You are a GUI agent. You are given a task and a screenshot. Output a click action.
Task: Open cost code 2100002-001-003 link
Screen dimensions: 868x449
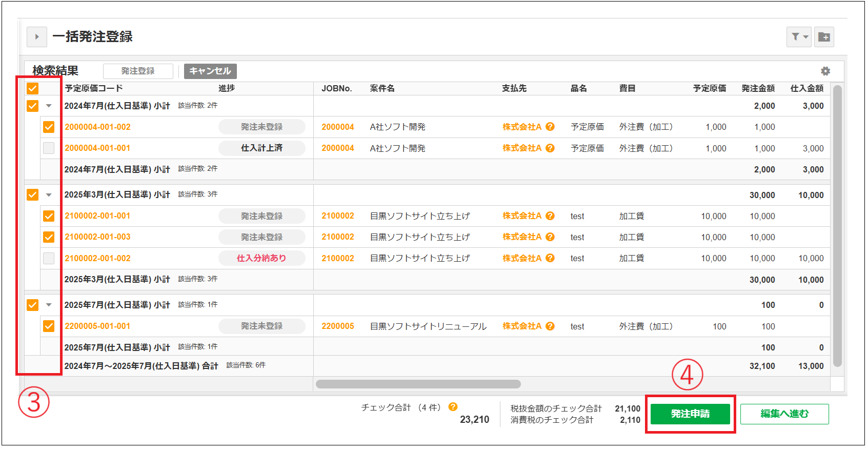97,237
